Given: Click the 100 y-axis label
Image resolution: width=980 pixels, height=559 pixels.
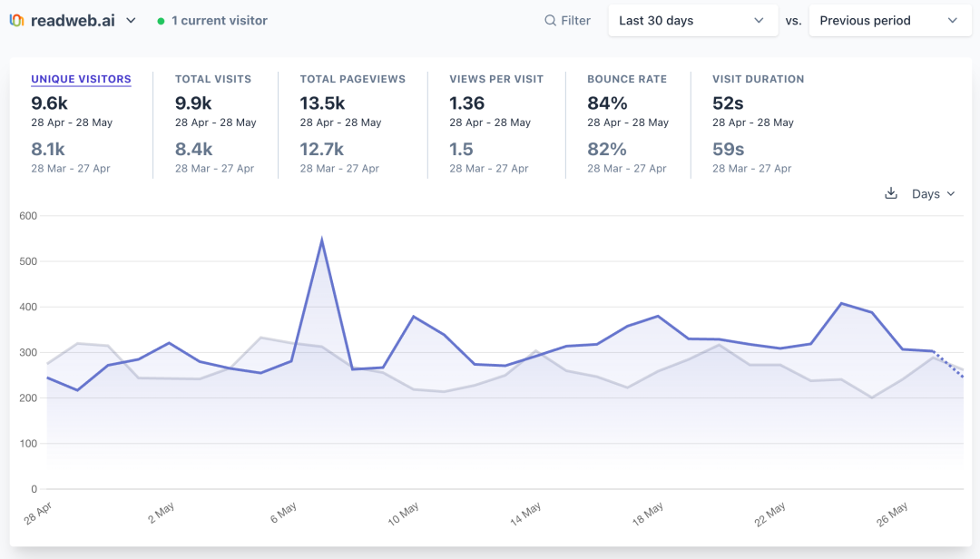Looking at the screenshot, I should click(28, 444).
